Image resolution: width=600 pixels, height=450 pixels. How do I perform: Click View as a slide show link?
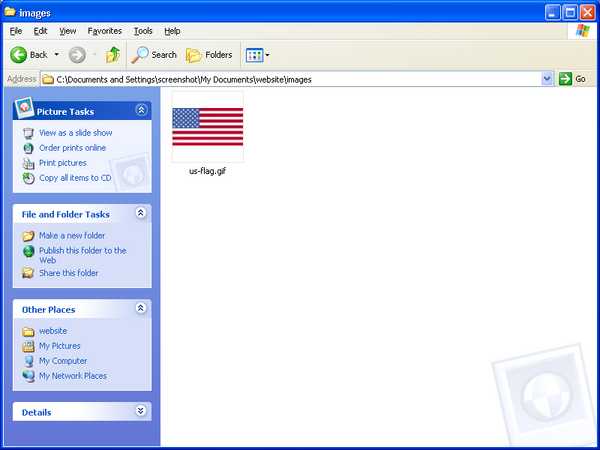(76, 133)
